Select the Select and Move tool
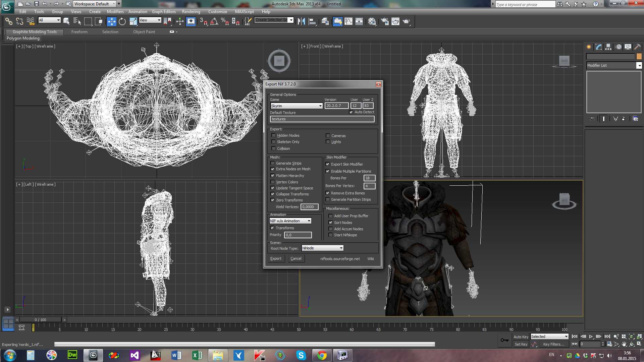The width and height of the screenshot is (644, 362). 111,21
